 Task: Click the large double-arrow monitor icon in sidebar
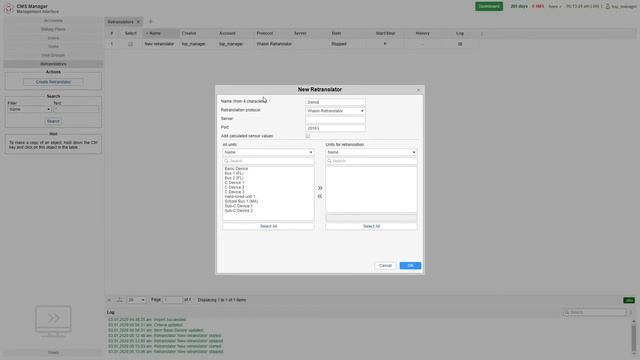[53, 321]
